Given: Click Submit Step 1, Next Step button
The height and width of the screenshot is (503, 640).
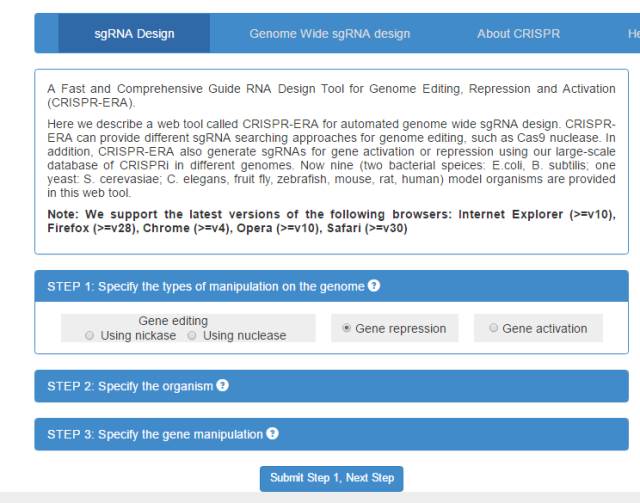Looking at the screenshot, I should (331, 478).
